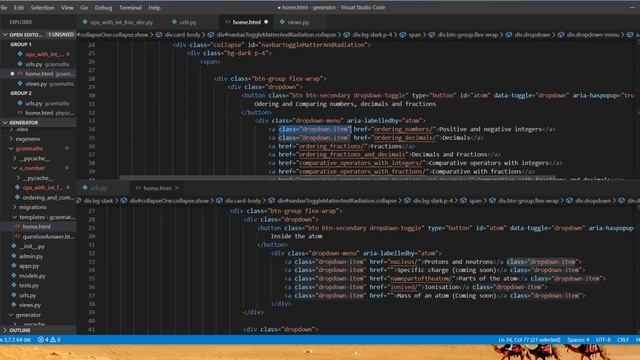
Task: Click the "ionised/" href link in bottom editor
Action: tap(404, 287)
